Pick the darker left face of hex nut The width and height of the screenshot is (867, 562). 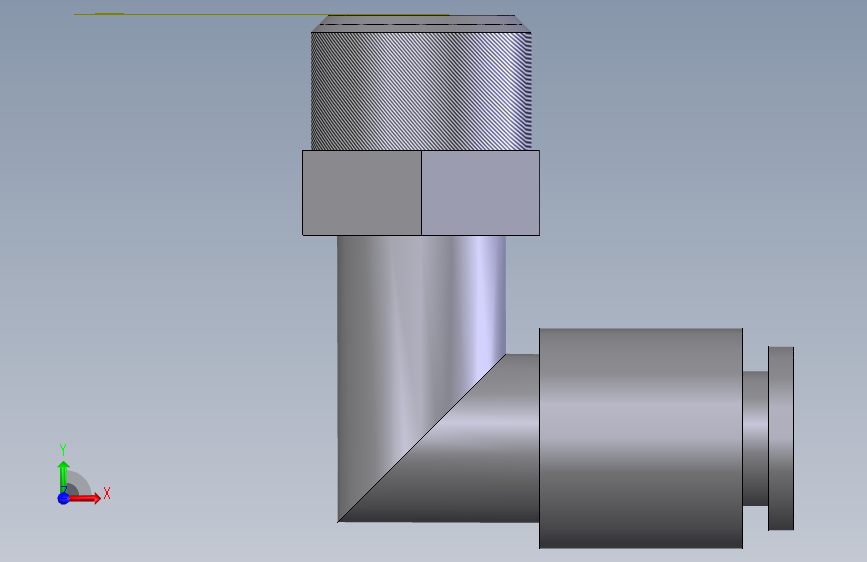tap(362, 192)
